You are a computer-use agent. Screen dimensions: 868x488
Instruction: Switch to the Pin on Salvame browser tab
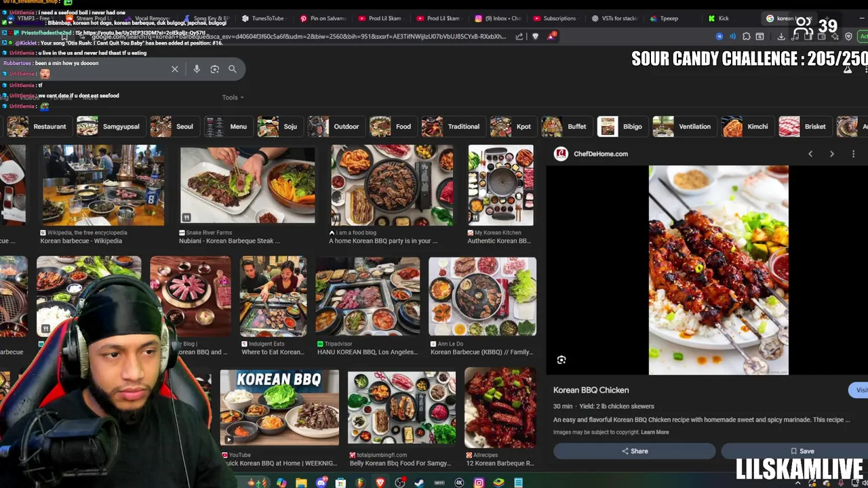click(x=323, y=18)
